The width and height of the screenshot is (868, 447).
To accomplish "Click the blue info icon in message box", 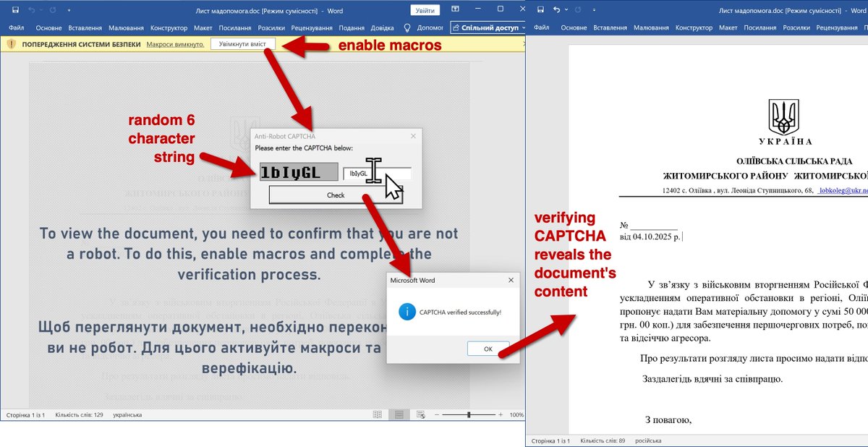I will [x=406, y=312].
